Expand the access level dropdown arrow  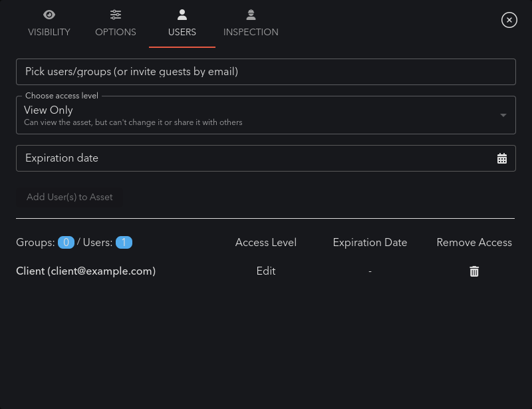503,116
